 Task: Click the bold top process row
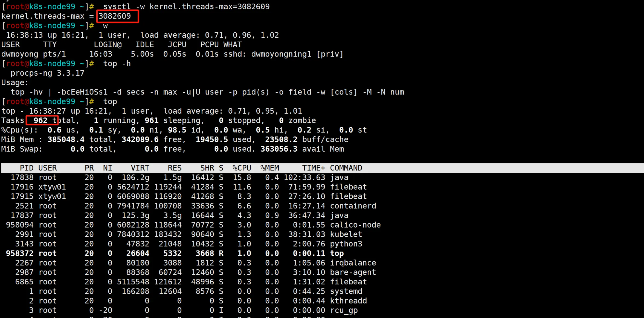pyautogui.click(x=337, y=253)
